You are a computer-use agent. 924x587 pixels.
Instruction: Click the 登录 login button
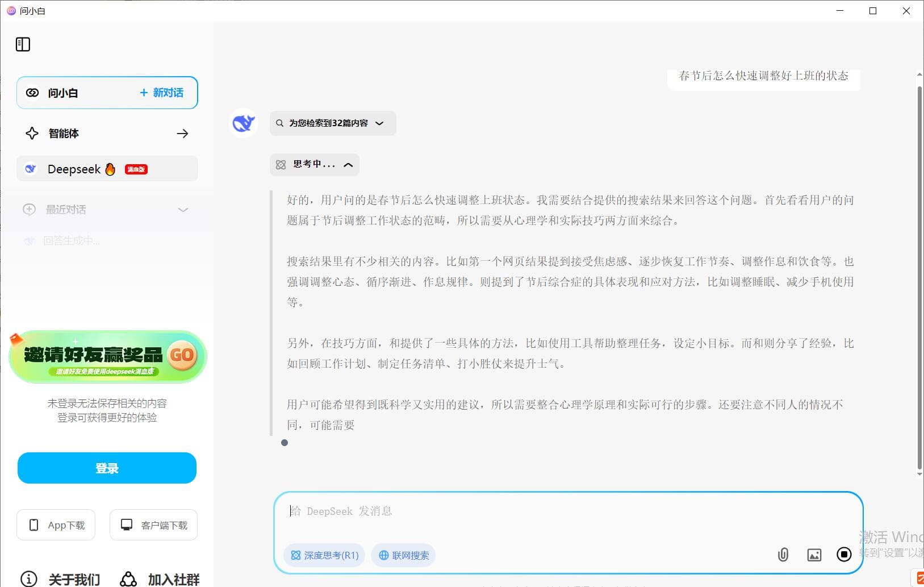107,468
